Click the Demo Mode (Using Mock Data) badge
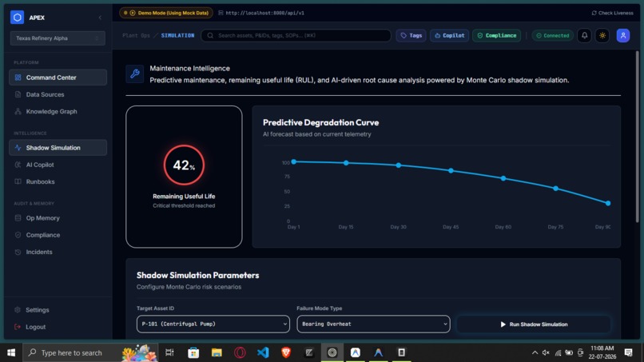 [x=166, y=13]
